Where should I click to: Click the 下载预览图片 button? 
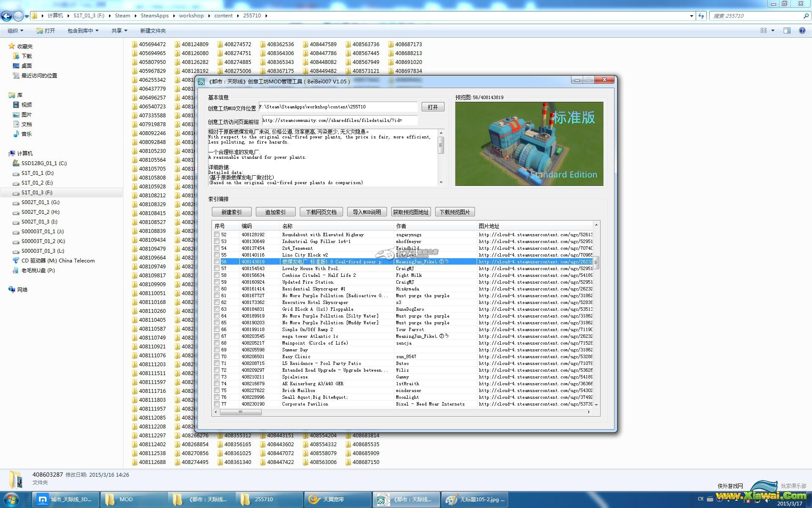455,212
